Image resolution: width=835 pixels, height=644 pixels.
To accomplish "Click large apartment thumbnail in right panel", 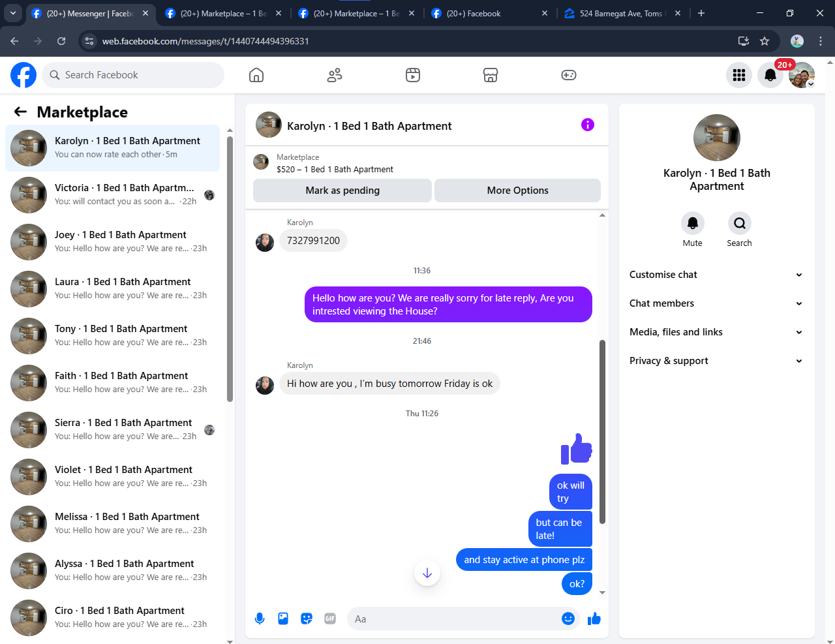I will click(x=717, y=138).
